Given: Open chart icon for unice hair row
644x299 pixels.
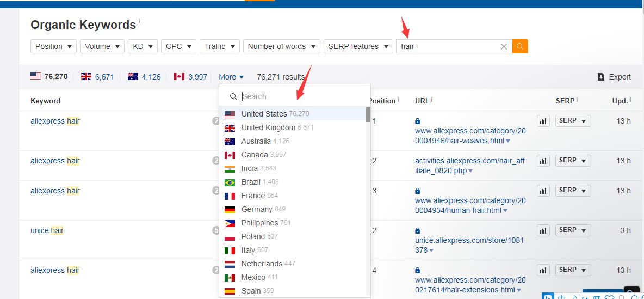Looking at the screenshot, I should pyautogui.click(x=543, y=231).
